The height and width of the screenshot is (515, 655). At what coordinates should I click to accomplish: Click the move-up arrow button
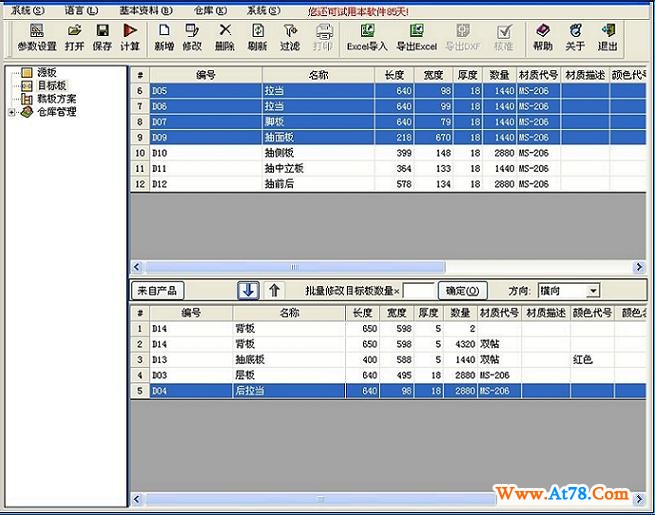(275, 290)
